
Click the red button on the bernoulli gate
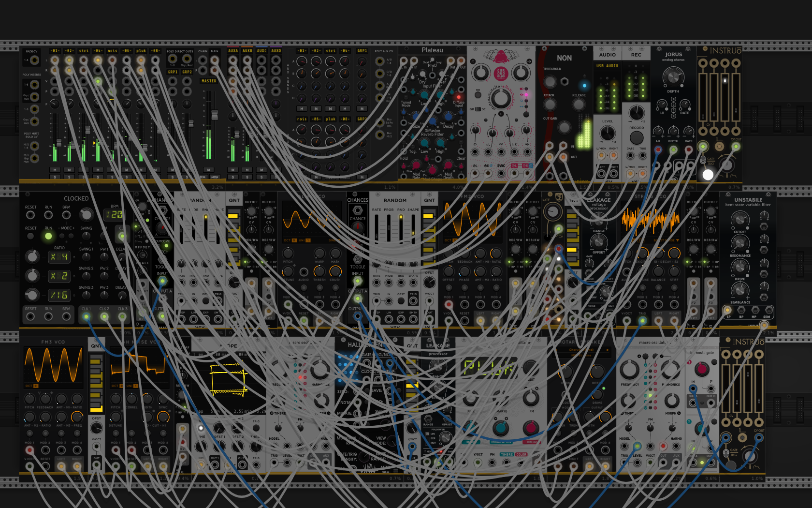pyautogui.click(x=701, y=370)
